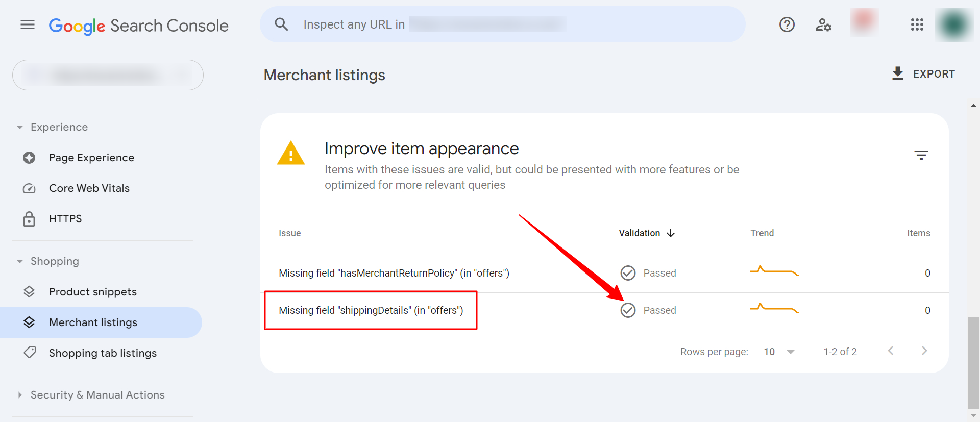Click the Product snippets layers icon

29,292
